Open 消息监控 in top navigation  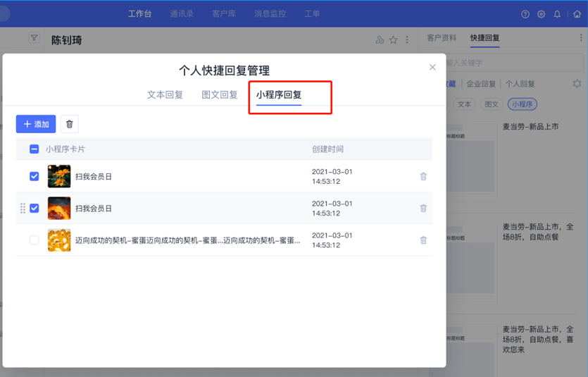pyautogui.click(x=270, y=14)
